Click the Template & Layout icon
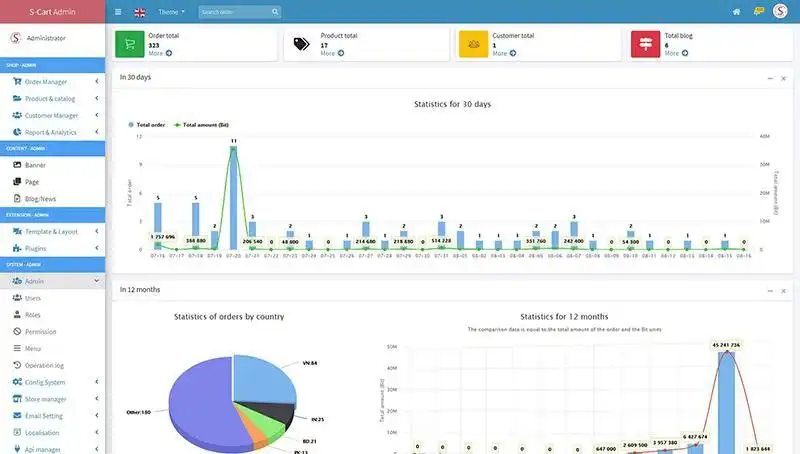800x454 pixels. pos(17,231)
